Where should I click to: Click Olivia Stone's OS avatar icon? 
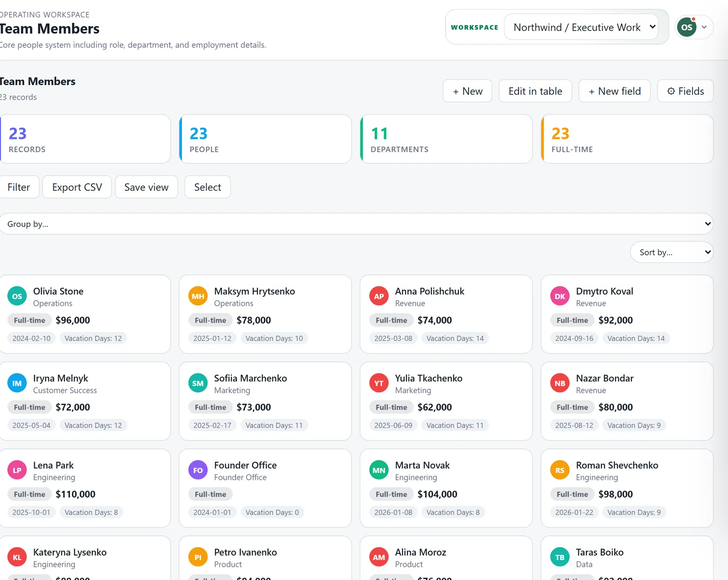click(x=17, y=296)
